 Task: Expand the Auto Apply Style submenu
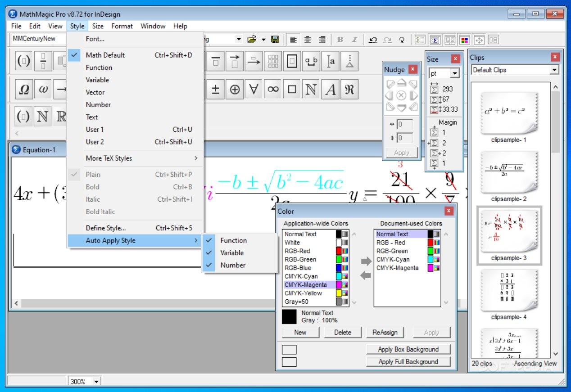136,240
